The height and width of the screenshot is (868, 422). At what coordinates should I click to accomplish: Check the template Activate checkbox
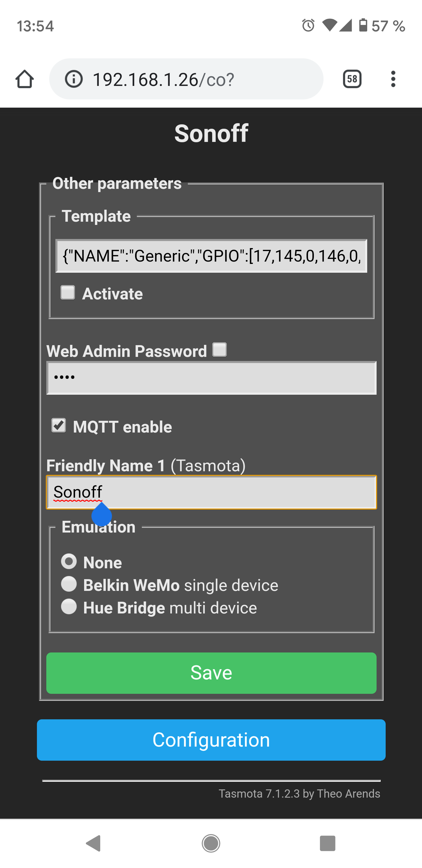68,292
